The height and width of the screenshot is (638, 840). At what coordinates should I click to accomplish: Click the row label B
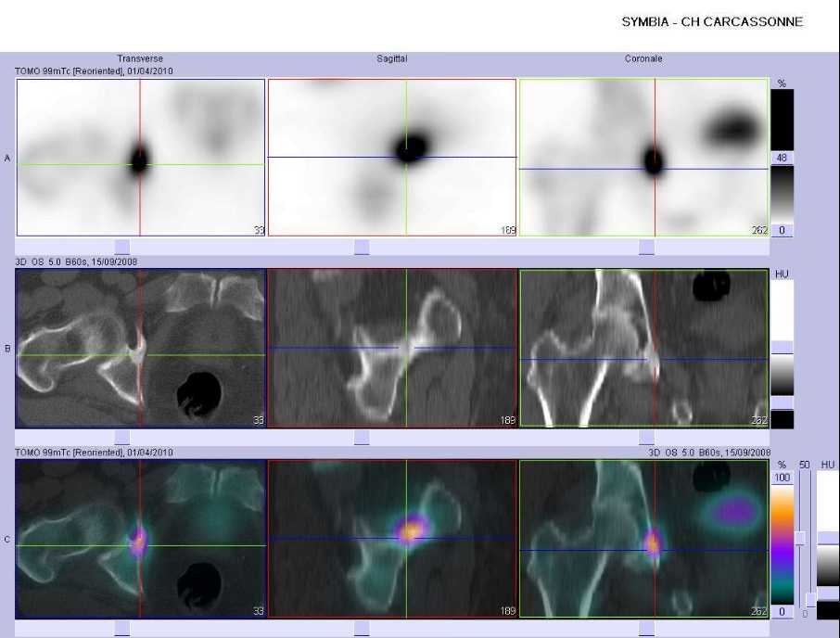(7, 349)
